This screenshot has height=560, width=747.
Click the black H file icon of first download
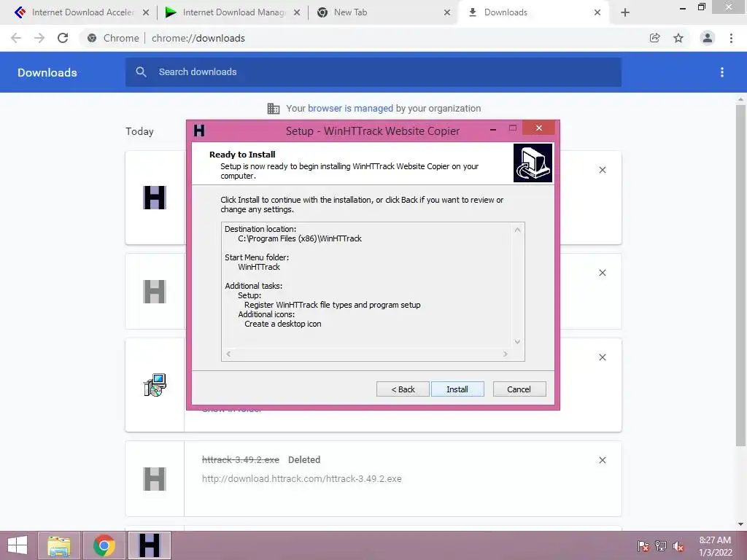[x=155, y=198]
